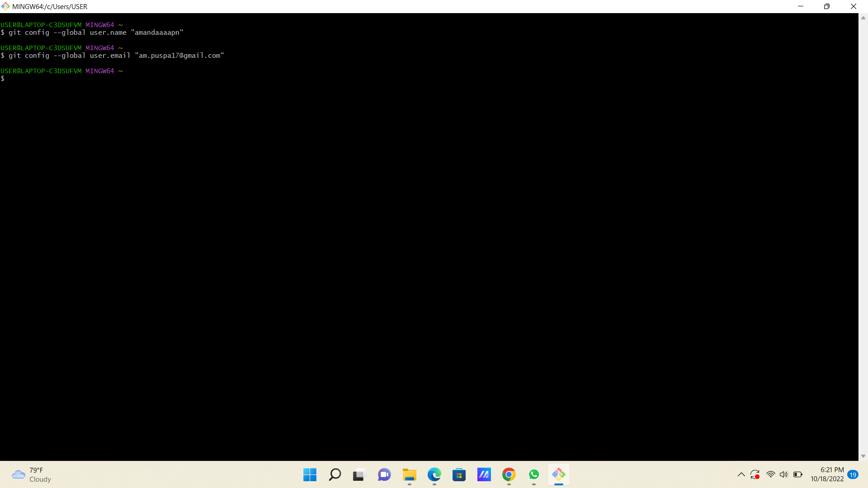The height and width of the screenshot is (488, 868).
Task: Open the volume control from system tray
Action: coord(784,474)
